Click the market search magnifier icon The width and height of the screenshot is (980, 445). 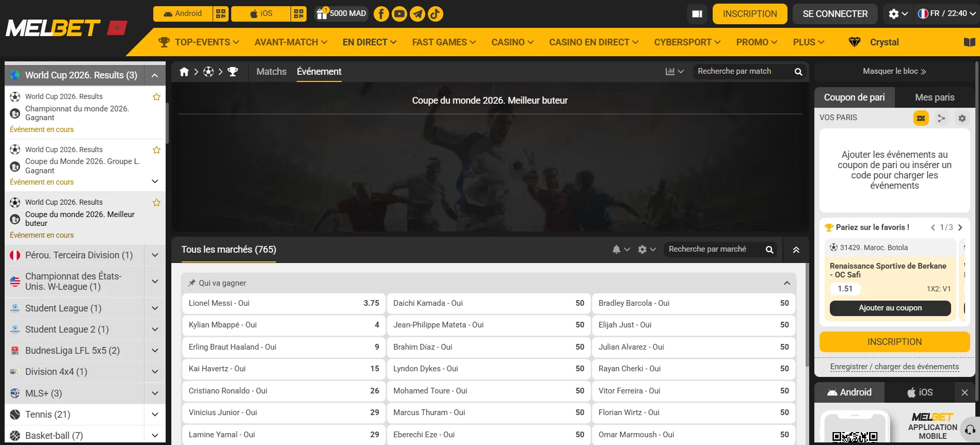pyautogui.click(x=769, y=250)
